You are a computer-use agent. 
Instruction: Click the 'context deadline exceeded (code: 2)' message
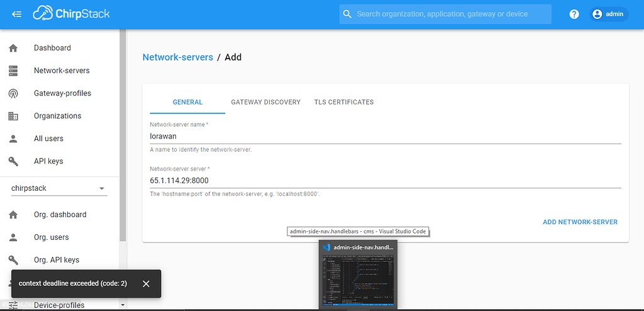pos(73,283)
